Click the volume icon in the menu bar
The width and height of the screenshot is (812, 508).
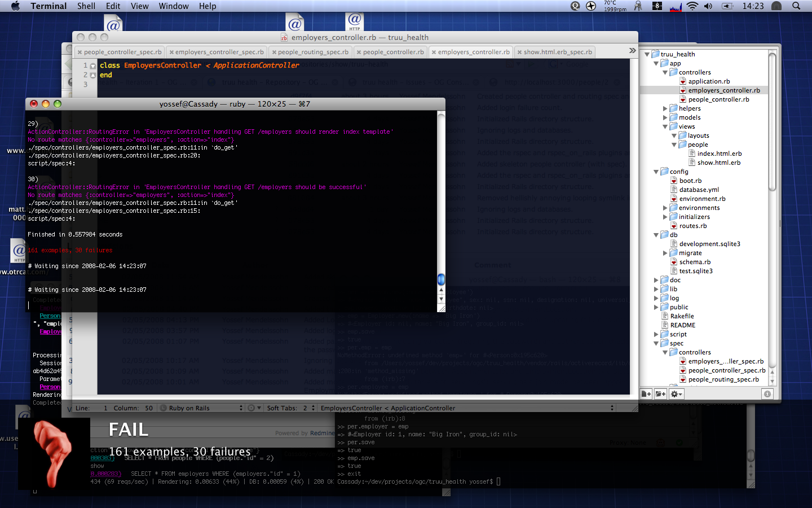tap(708, 6)
